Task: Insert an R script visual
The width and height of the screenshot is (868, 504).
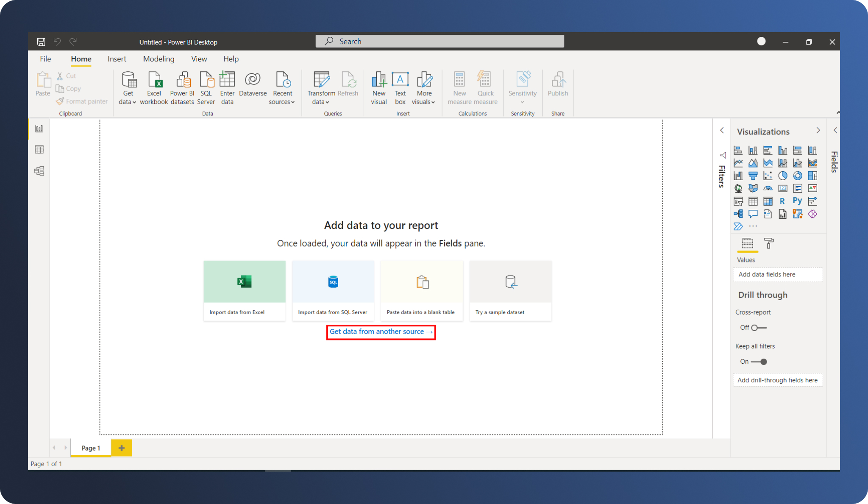Action: point(782,201)
